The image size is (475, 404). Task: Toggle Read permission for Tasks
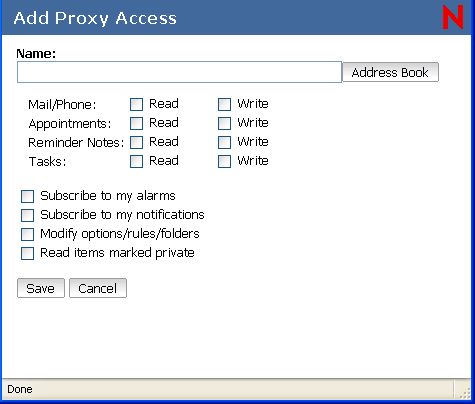point(136,161)
